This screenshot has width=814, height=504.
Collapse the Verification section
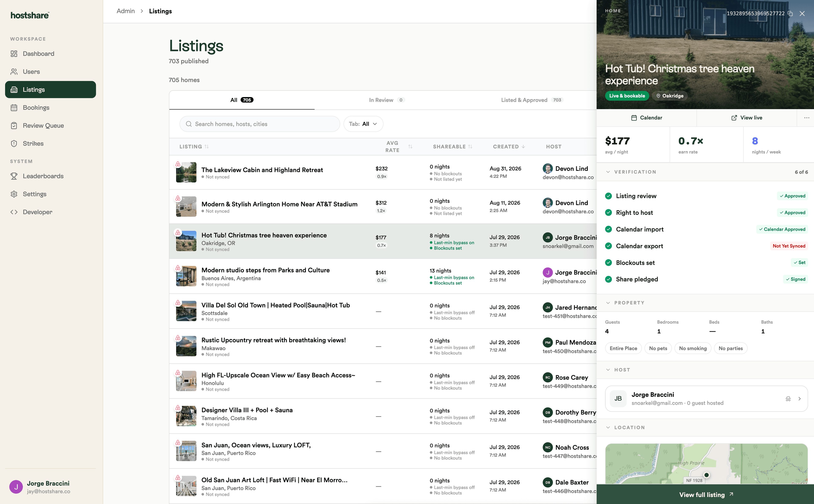pos(608,172)
